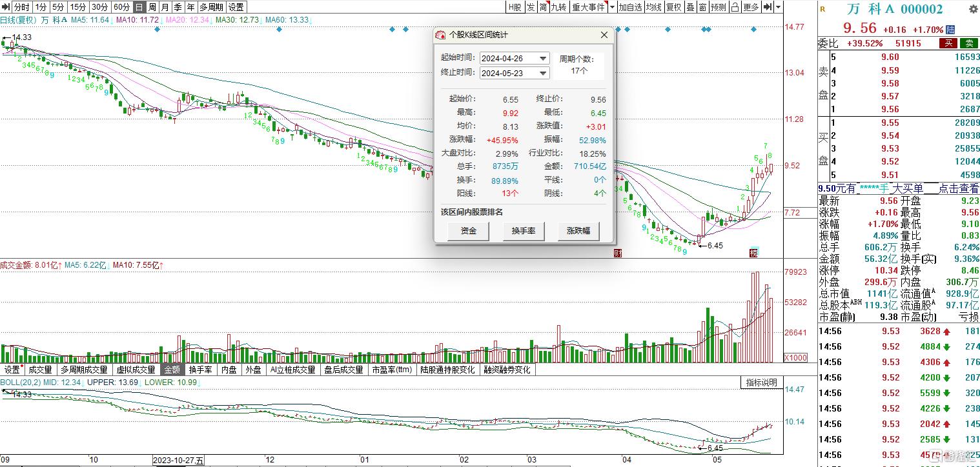The height and width of the screenshot is (467, 980).
Task: Click the 涨跌幅 ranking button
Action: (578, 230)
